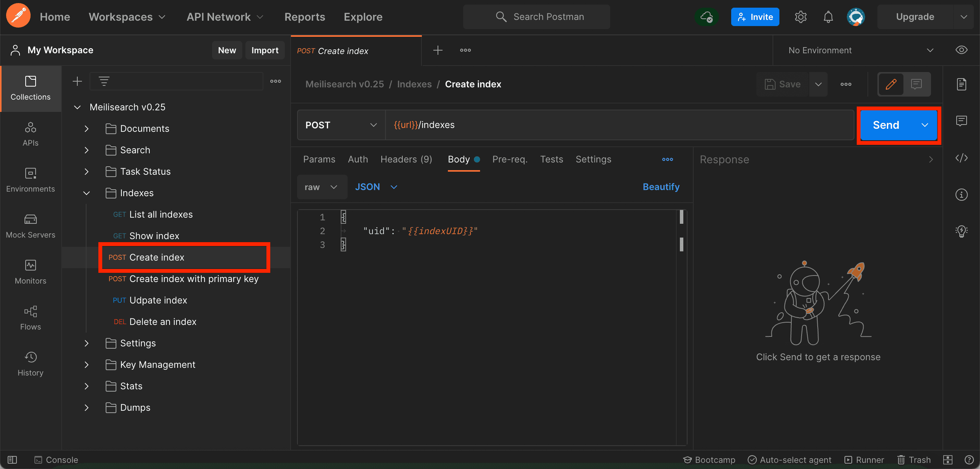
Task: Open the code snippet icon
Action: (961, 158)
